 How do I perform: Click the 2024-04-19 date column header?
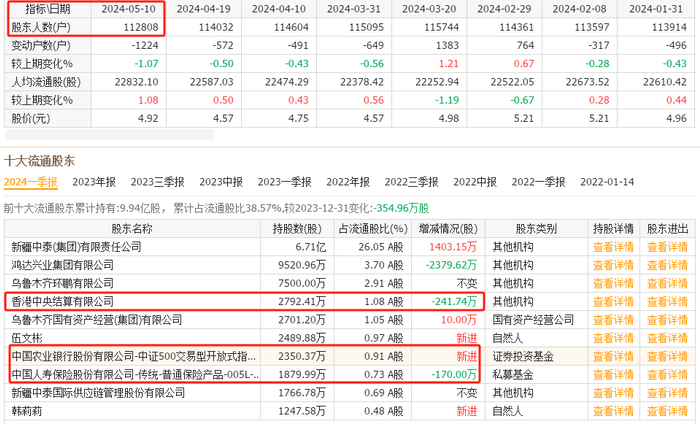(204, 9)
